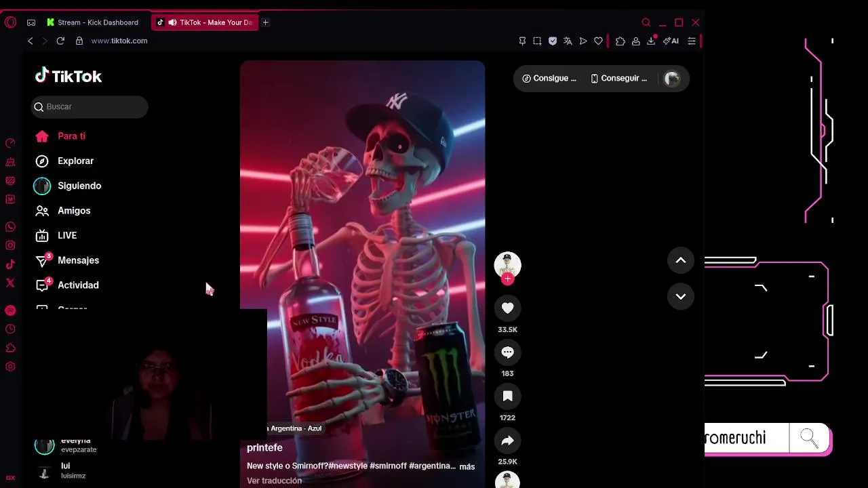Viewport: 868px width, 488px height.
Task: Open sidebar extensions cube icon
Action: point(10,348)
